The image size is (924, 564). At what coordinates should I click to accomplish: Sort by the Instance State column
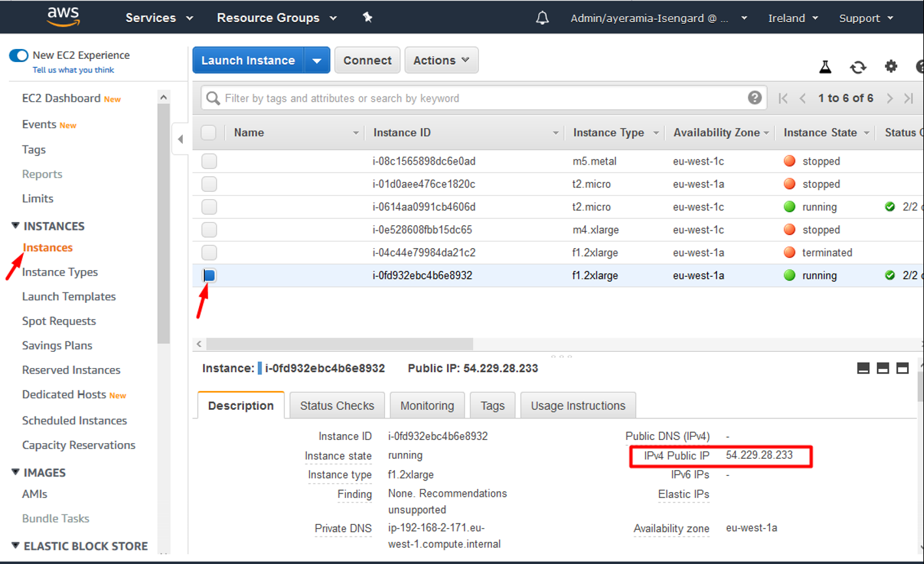[x=820, y=133]
